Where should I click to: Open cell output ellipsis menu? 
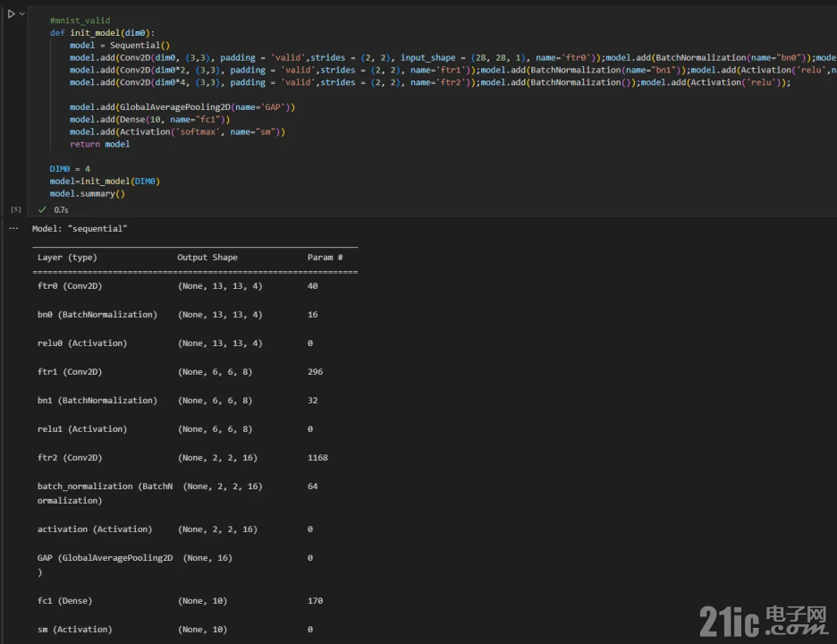point(14,229)
